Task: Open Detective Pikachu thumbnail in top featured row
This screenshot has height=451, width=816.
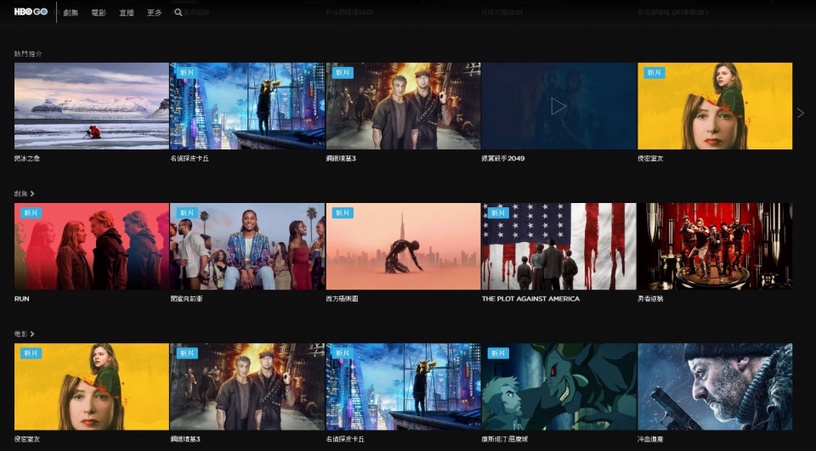Action: [247, 106]
